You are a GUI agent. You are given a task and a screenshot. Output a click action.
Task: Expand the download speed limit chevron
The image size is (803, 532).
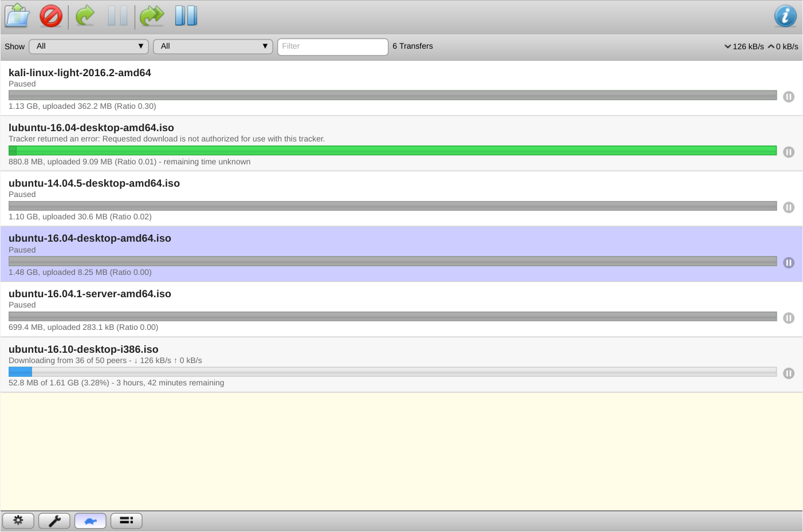(727, 46)
